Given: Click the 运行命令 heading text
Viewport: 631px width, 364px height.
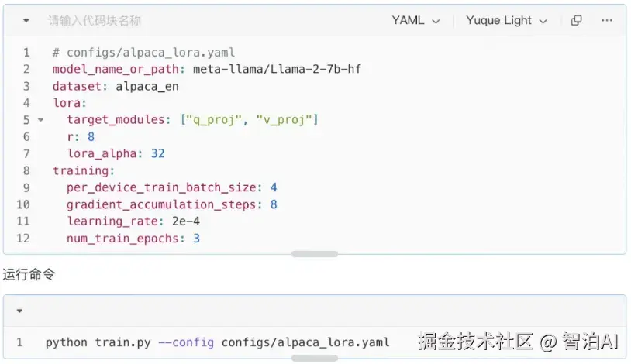Looking at the screenshot, I should point(29,275).
